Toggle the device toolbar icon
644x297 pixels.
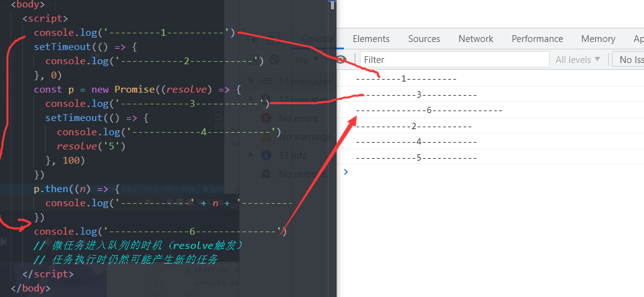(x=274, y=39)
